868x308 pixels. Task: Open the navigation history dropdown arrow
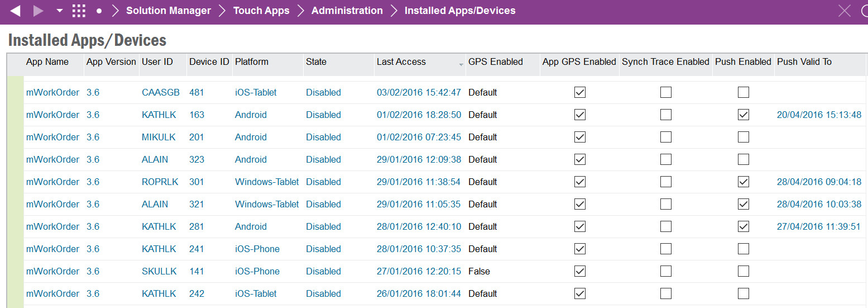click(59, 11)
